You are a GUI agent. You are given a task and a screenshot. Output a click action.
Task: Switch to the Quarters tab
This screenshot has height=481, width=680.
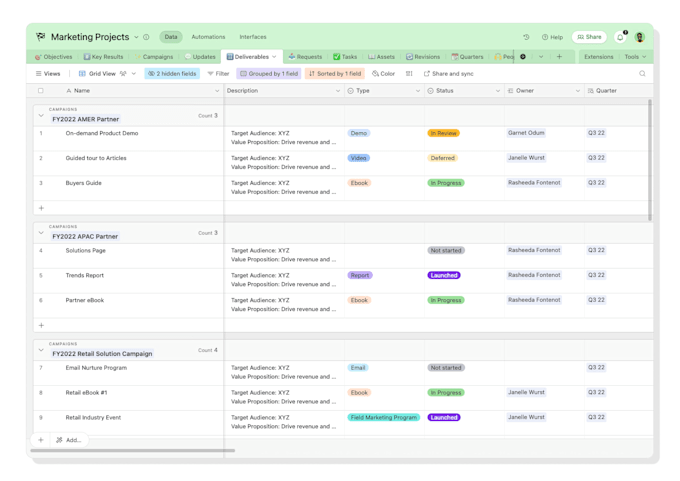pos(467,57)
